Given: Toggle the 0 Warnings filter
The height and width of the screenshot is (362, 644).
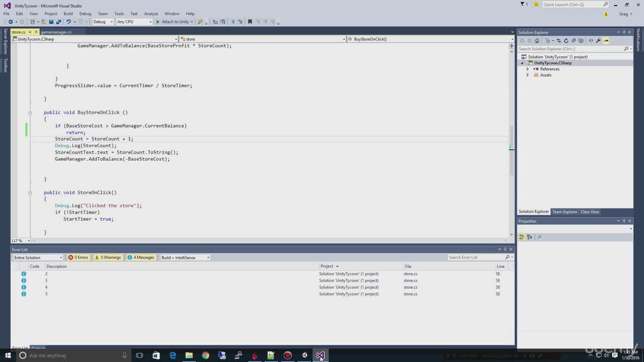Looking at the screenshot, I should (107, 257).
